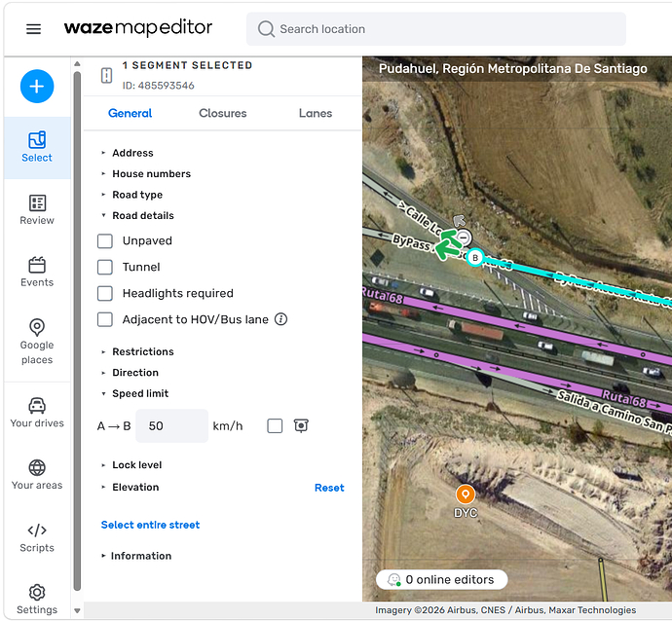Click the online editors smiley icon
The width and height of the screenshot is (672, 622).
tap(393, 579)
